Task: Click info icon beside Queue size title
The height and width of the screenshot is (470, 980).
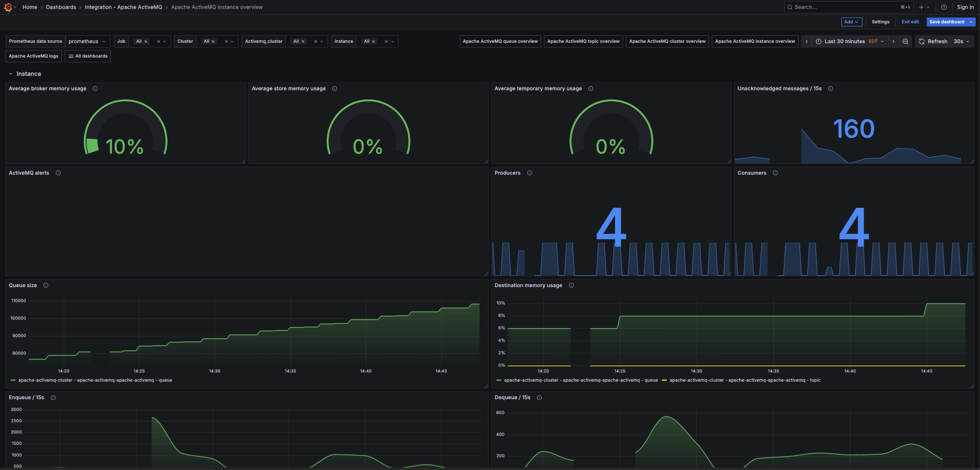Action: (x=46, y=285)
